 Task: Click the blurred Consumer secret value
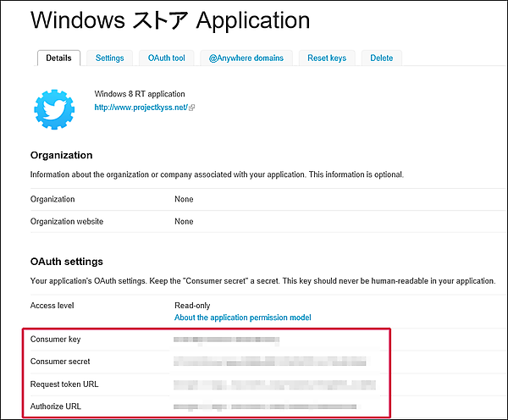point(270,362)
